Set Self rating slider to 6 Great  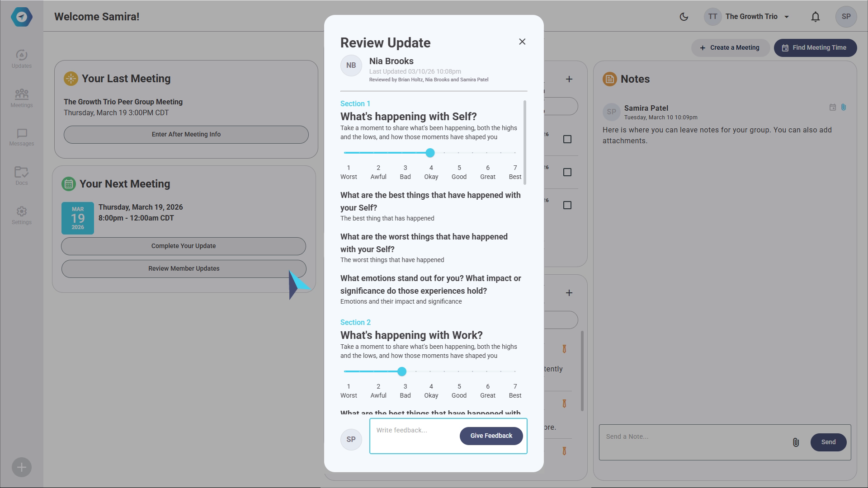tap(486, 153)
